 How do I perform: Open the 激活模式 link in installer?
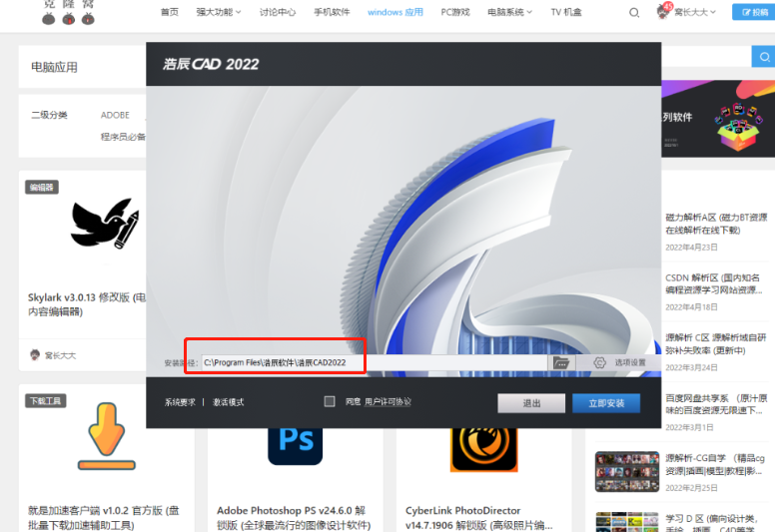point(228,402)
